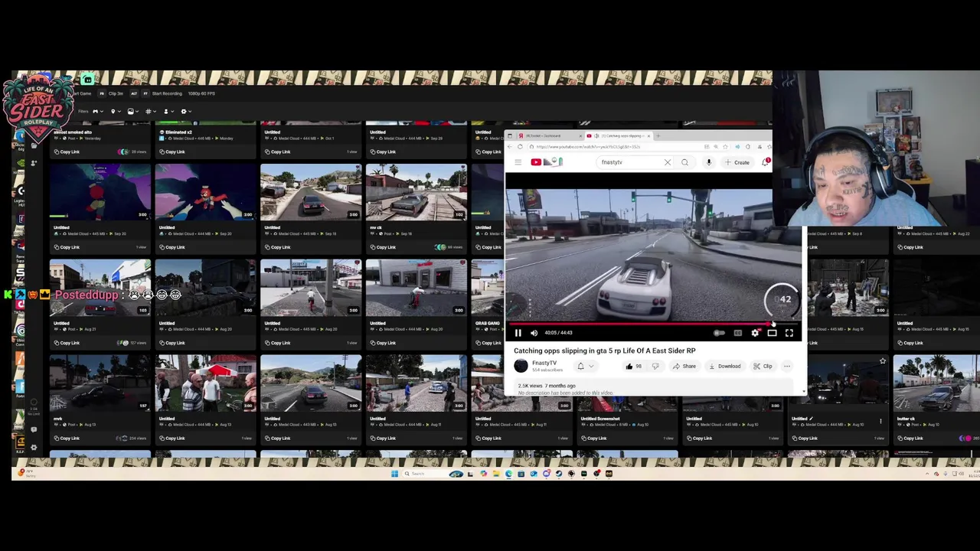Expand the Medal gear filter dropdown
Viewport: 980px width, 551px height.
point(185,112)
